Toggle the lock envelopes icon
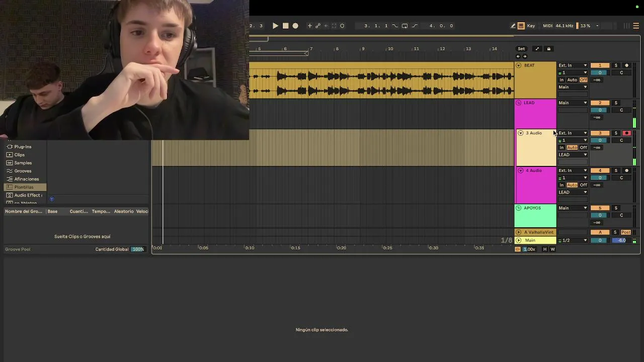This screenshot has height=362, width=644. [x=549, y=49]
